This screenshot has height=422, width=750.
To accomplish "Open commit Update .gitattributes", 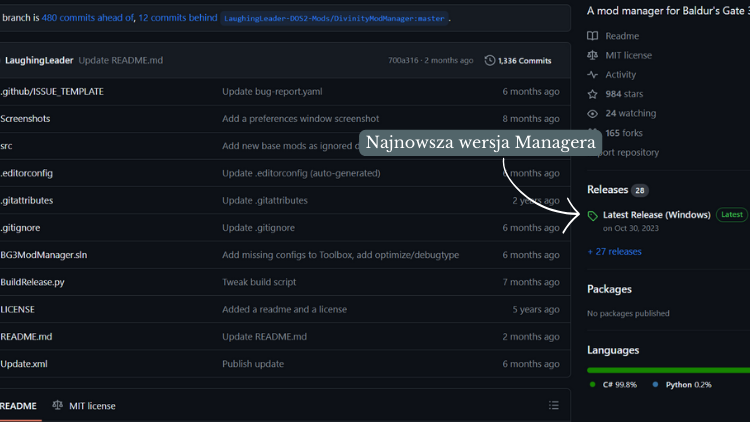I will [x=265, y=200].
